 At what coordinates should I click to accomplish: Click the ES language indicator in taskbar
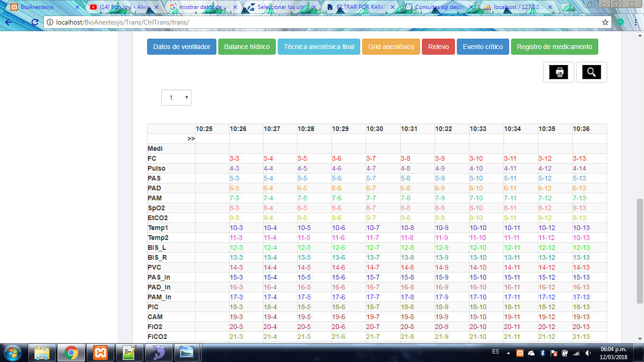click(x=495, y=352)
